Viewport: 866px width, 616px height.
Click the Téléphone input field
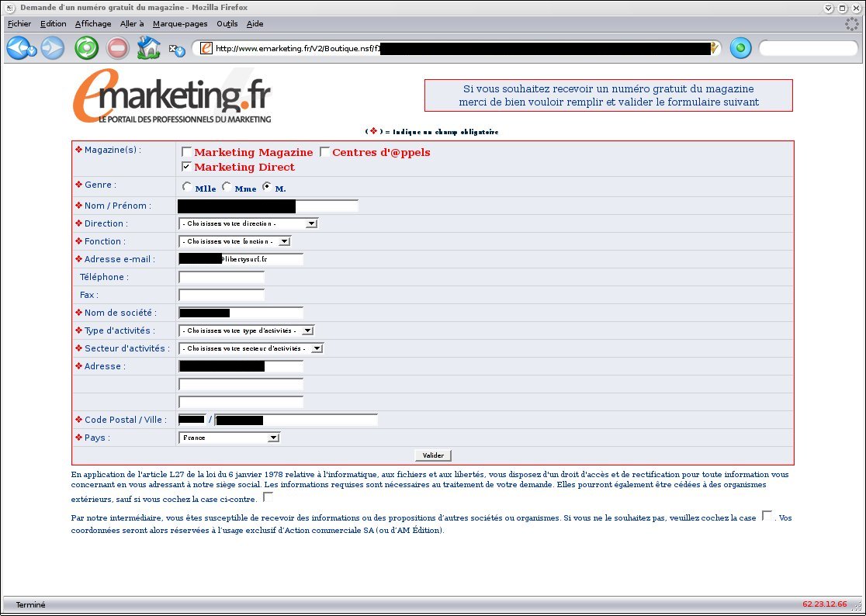click(221, 277)
